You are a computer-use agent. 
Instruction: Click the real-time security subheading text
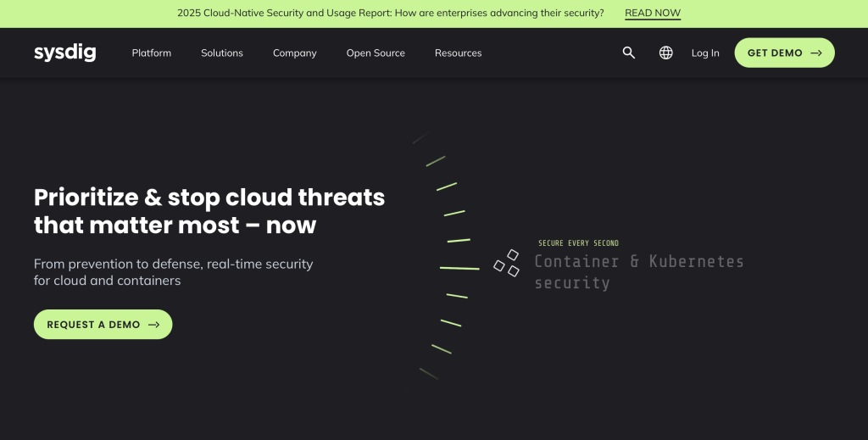click(x=173, y=272)
